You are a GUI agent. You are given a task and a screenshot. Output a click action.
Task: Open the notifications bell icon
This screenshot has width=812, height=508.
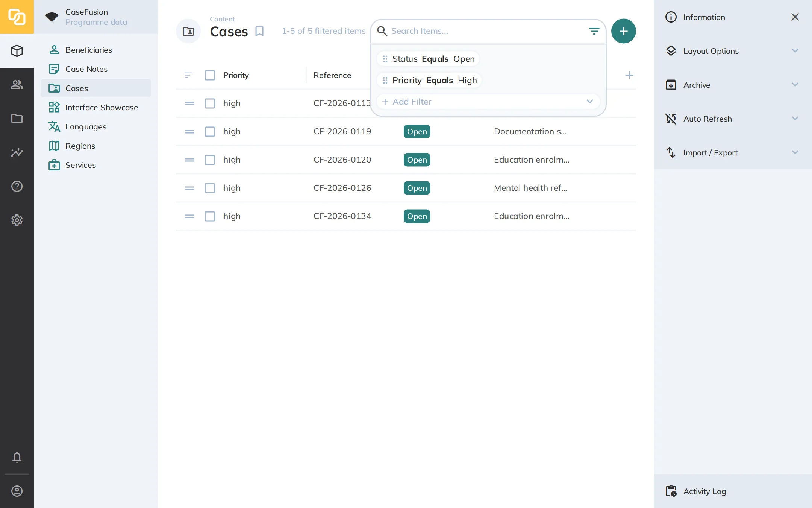[x=17, y=457]
